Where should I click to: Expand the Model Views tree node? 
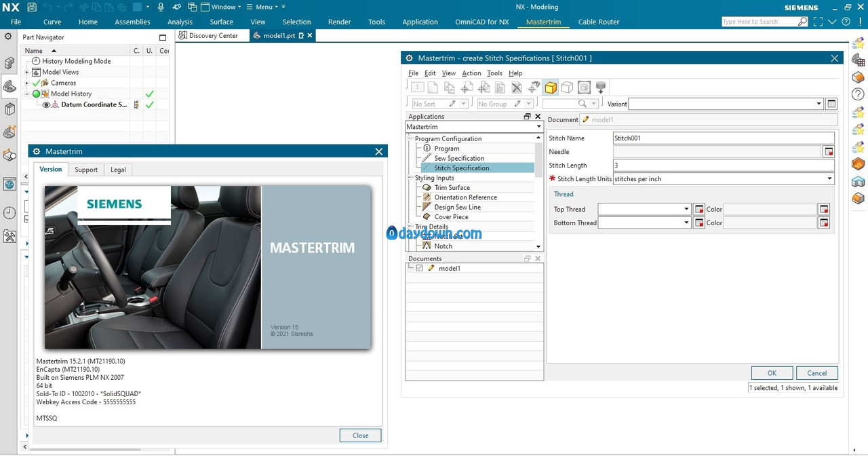coord(27,72)
